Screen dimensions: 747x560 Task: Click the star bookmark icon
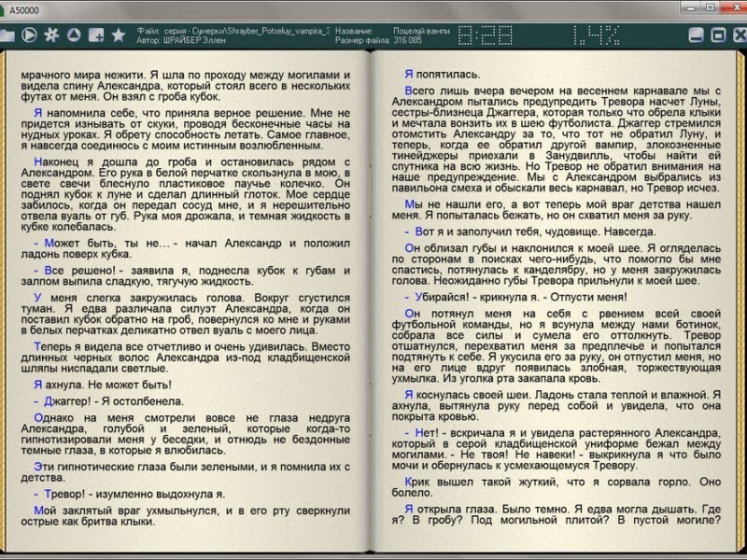119,35
